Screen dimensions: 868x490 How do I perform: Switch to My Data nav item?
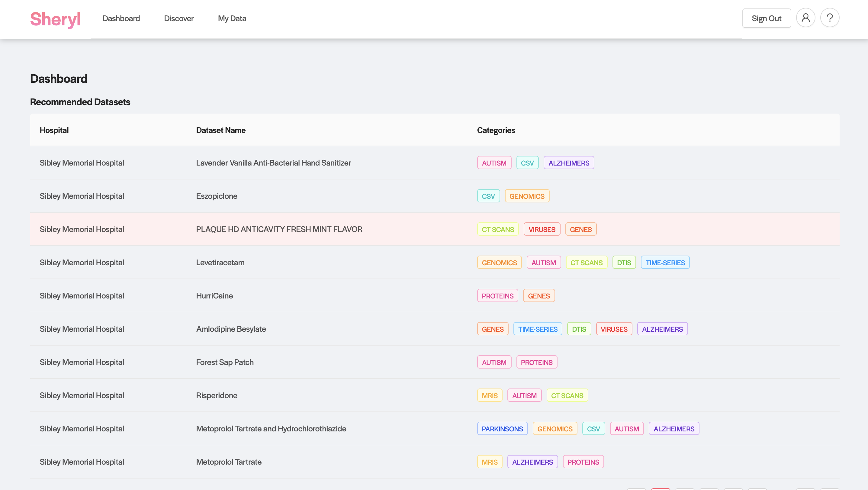[232, 18]
